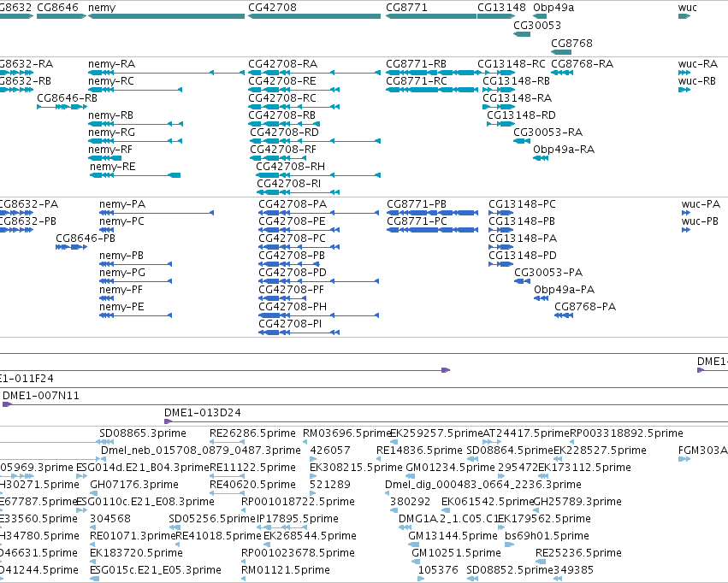Select EST Dmel_dig_000483_0664_2236.3prime
This screenshot has height=583, width=728.
(482, 485)
